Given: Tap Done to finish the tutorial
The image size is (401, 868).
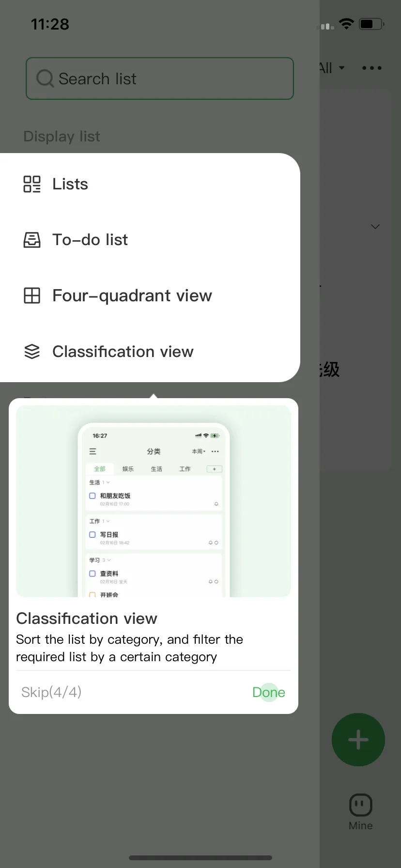Looking at the screenshot, I should pyautogui.click(x=269, y=692).
